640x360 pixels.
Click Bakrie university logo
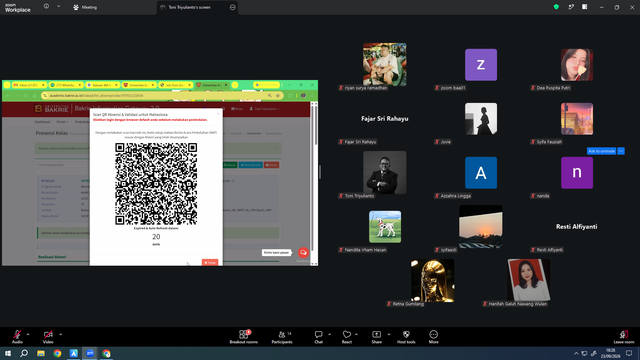point(52,109)
